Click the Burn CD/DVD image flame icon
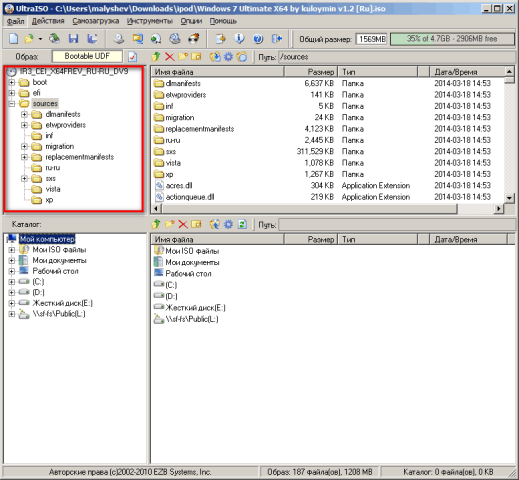The width and height of the screenshot is (519, 480). click(x=194, y=39)
